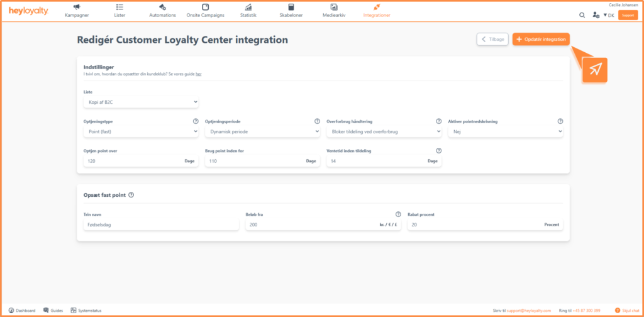Open the Aktiver pointnedskrivning dropdown

pyautogui.click(x=506, y=132)
